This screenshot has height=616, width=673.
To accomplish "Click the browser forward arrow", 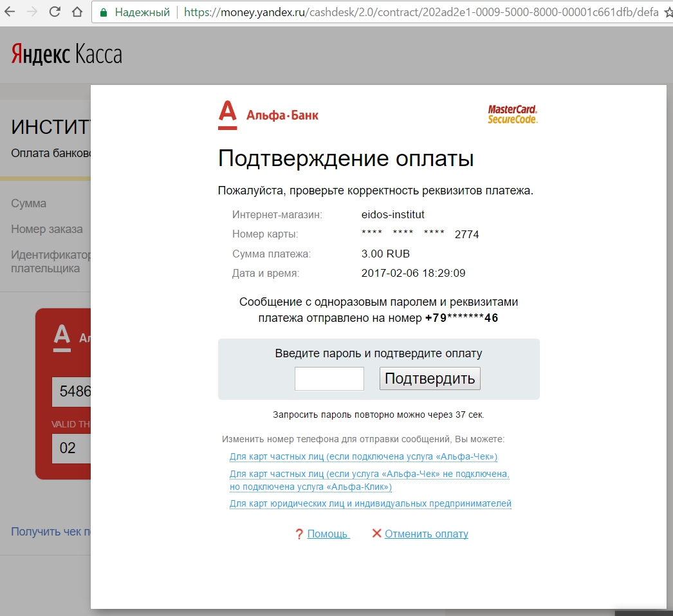I will click(32, 12).
